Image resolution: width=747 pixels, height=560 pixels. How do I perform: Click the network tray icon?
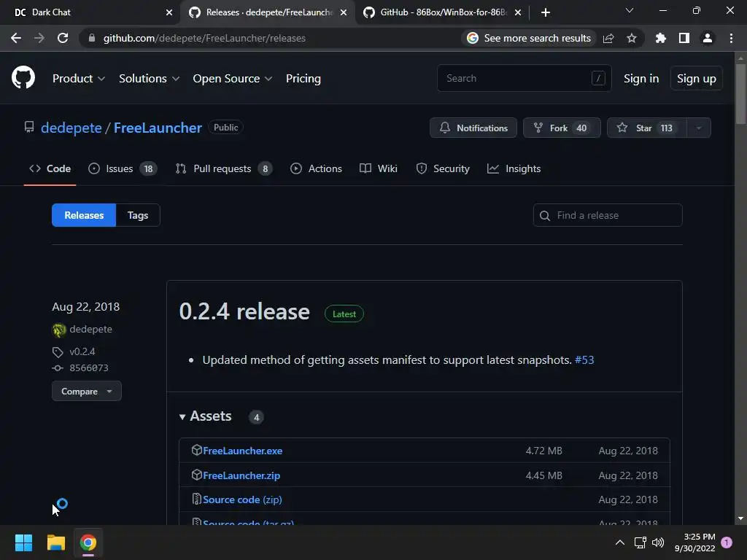[640, 542]
